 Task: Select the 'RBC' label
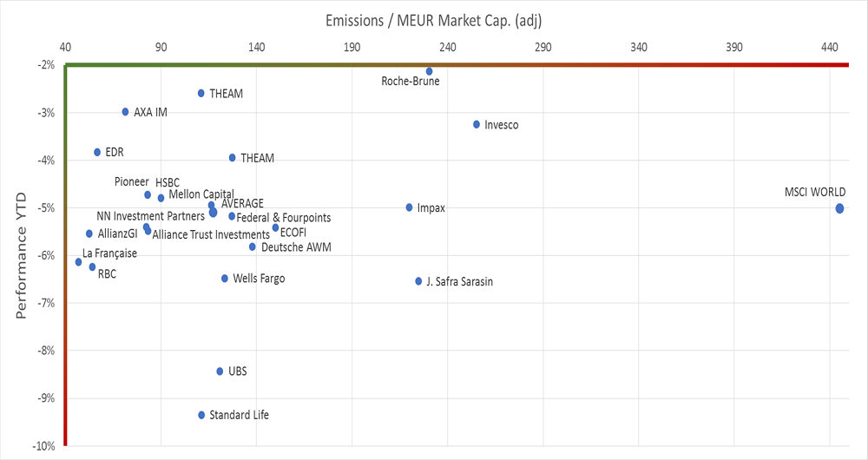coord(107,274)
